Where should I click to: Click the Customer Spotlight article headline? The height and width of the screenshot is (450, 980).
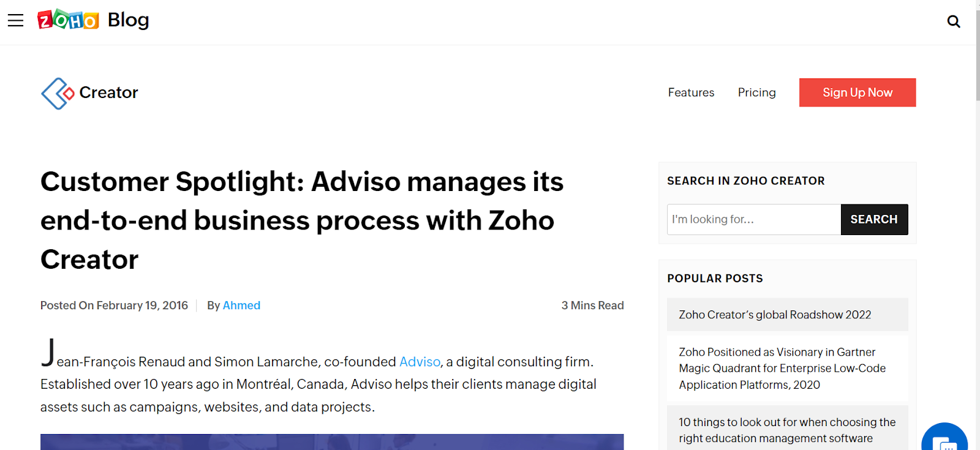(x=302, y=220)
